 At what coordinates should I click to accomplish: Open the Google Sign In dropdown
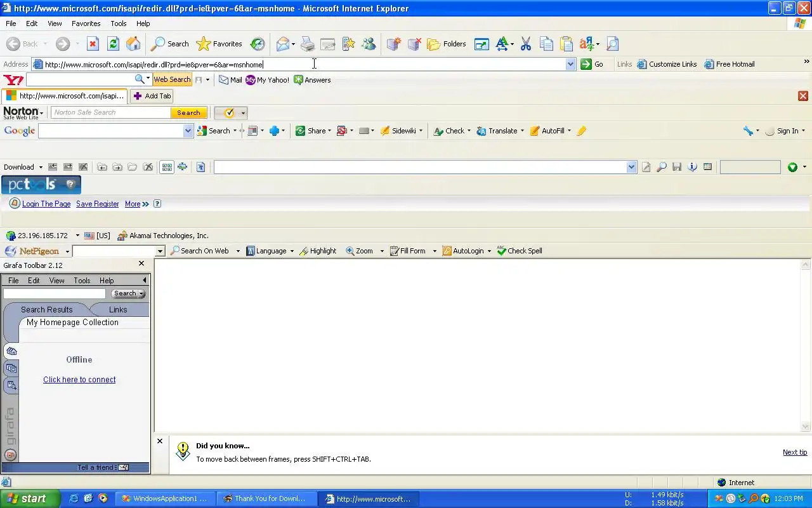803,131
